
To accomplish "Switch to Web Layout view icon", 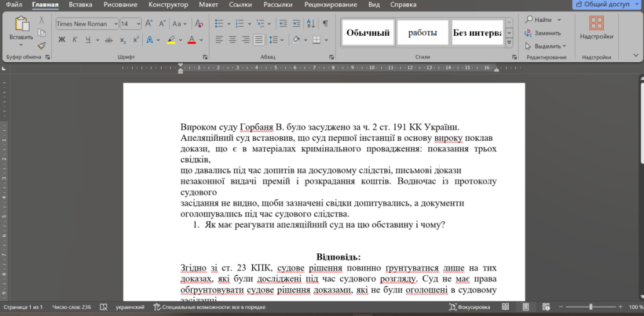I will click(x=546, y=307).
